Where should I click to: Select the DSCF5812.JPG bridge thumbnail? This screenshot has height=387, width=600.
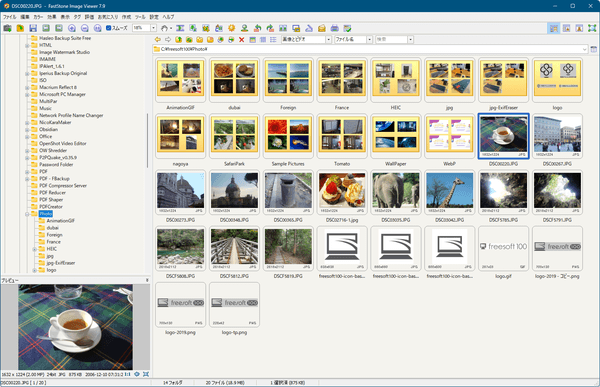(x=234, y=248)
